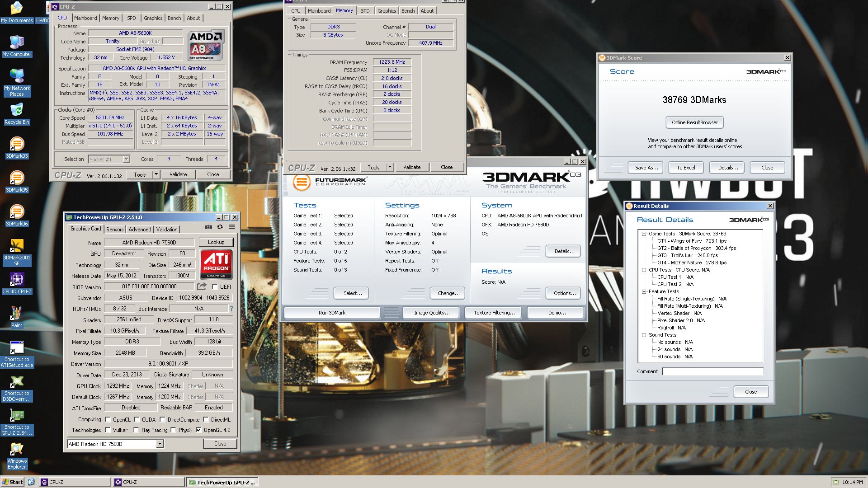868x488 pixels.
Task: Open Tools dropdown arrow in CPU-Z Memory window
Action: click(390, 167)
